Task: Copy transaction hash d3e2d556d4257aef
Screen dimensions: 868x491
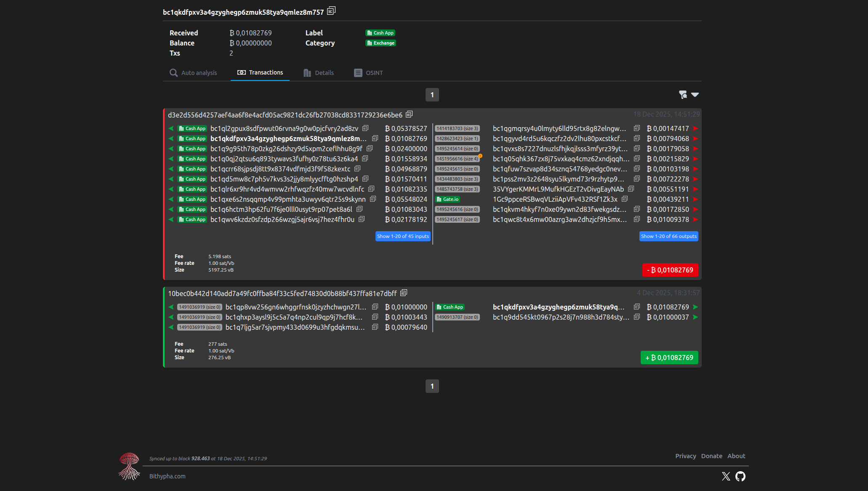Action: point(409,115)
